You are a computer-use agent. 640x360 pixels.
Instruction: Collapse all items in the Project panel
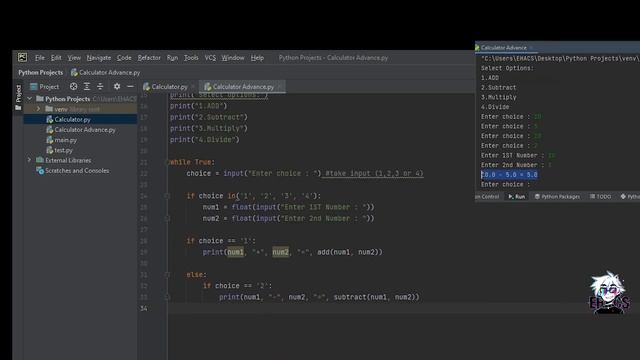coord(100,87)
